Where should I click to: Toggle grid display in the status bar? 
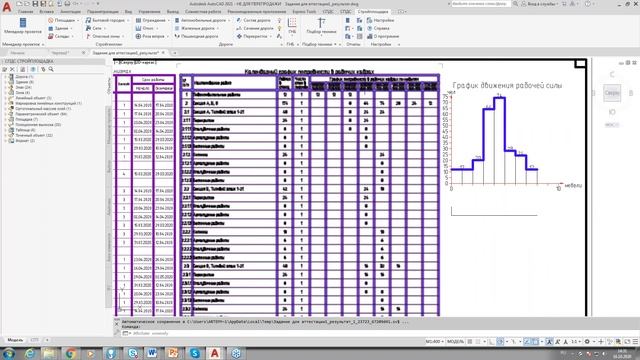pos(470,342)
